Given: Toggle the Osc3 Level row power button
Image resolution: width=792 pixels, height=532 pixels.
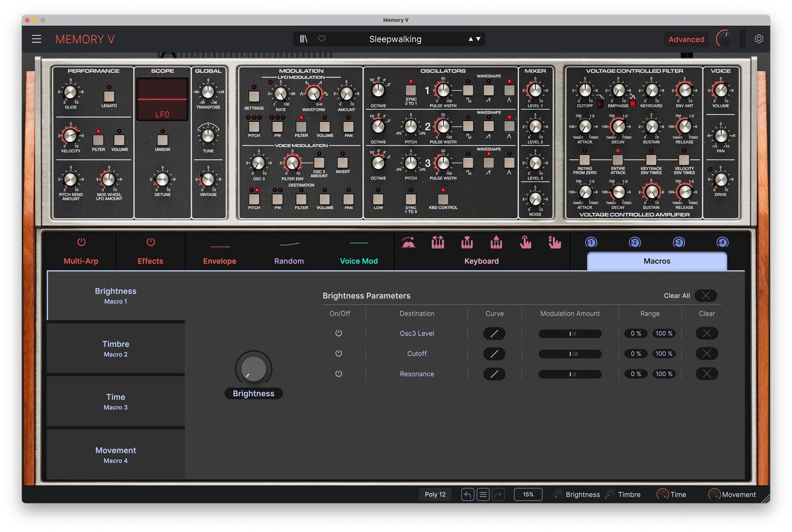Looking at the screenshot, I should point(339,333).
